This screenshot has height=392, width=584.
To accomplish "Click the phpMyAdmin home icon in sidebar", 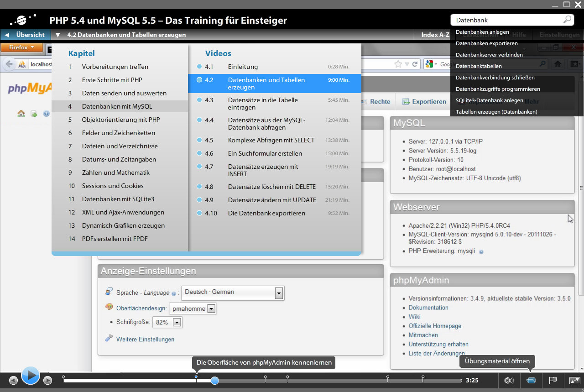I will (21, 114).
